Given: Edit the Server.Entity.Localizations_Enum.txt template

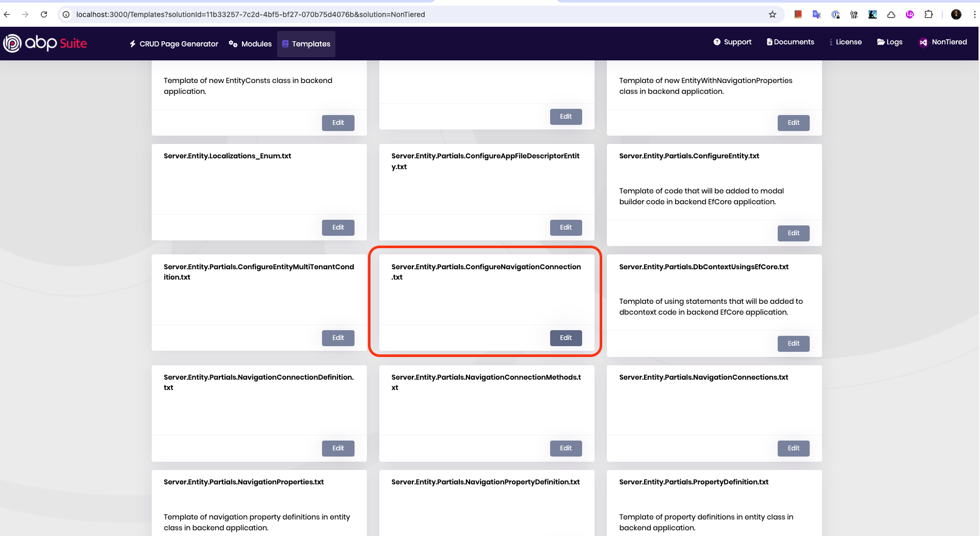Looking at the screenshot, I should [338, 228].
